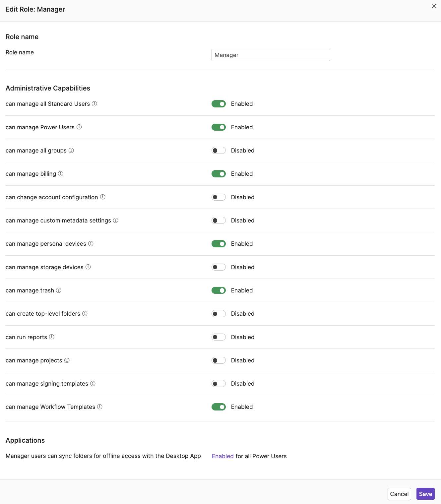Show info for personal devices

click(x=91, y=244)
